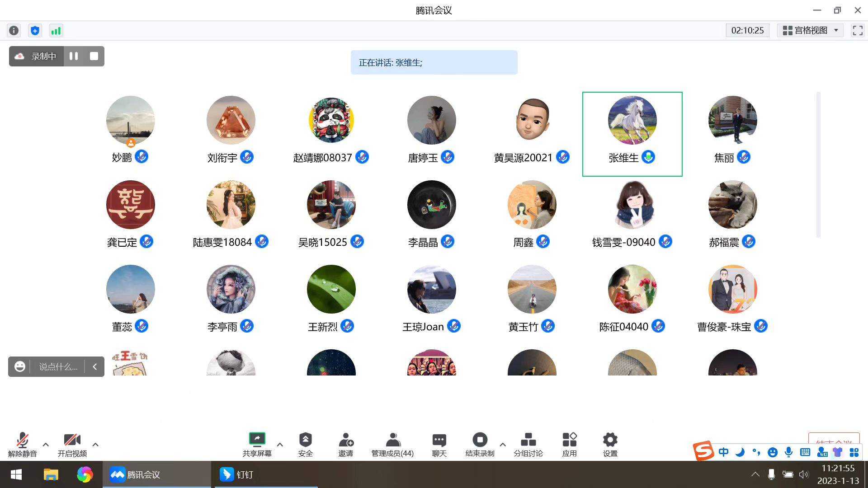Open the meeting info icon
Image resolution: width=868 pixels, height=488 pixels.
[14, 31]
